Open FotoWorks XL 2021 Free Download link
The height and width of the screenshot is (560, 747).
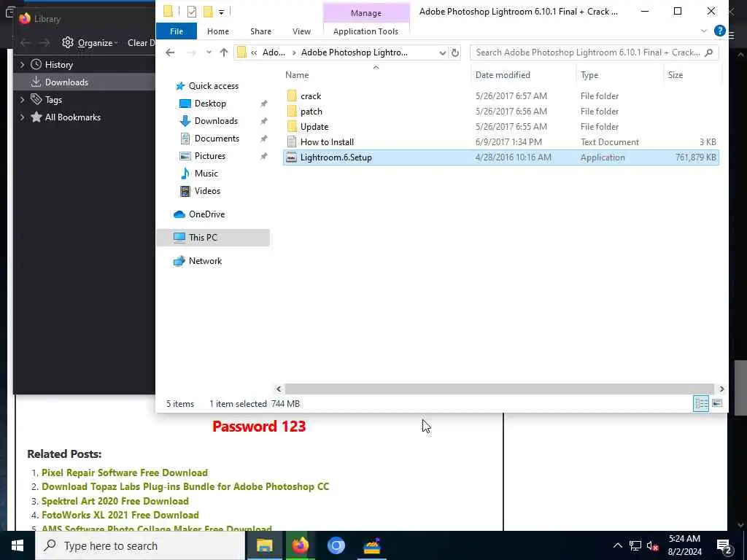(x=120, y=515)
